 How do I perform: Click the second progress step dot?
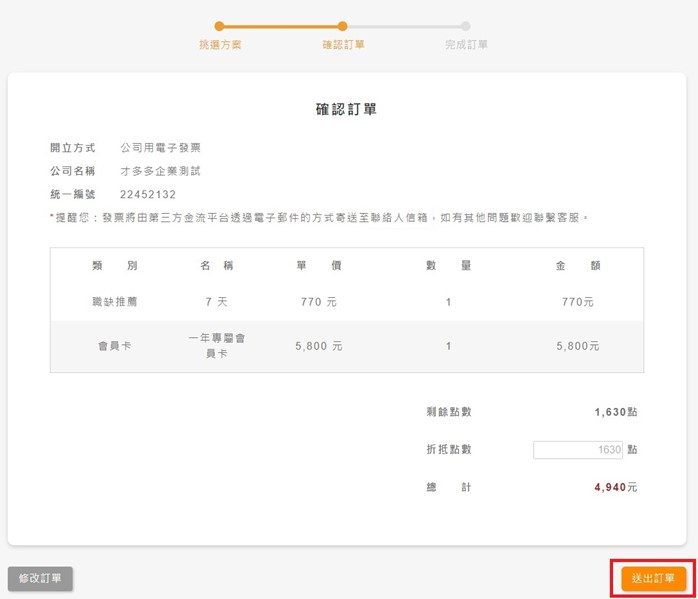coord(342,26)
